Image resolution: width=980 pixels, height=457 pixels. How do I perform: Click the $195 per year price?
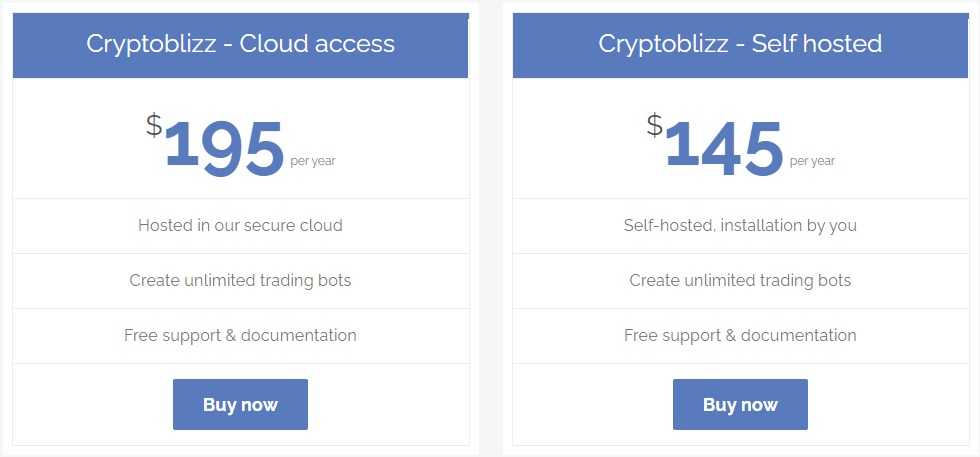pos(241,145)
